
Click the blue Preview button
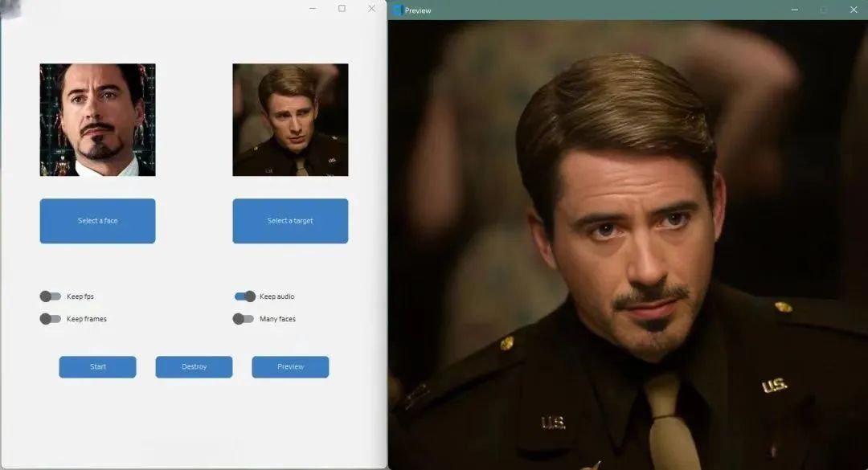[290, 366]
